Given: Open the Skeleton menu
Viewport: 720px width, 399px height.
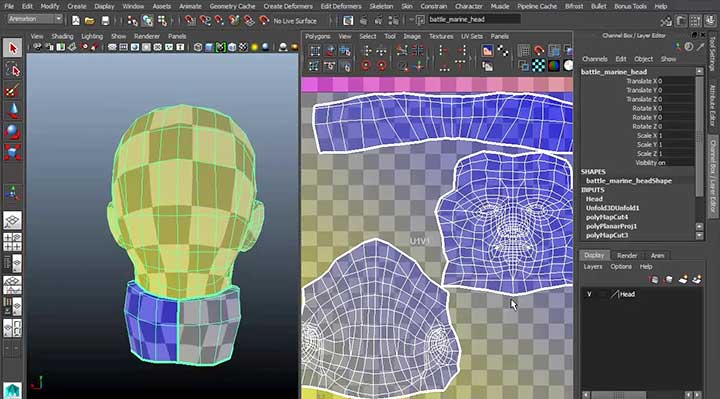Looking at the screenshot, I should click(x=381, y=6).
